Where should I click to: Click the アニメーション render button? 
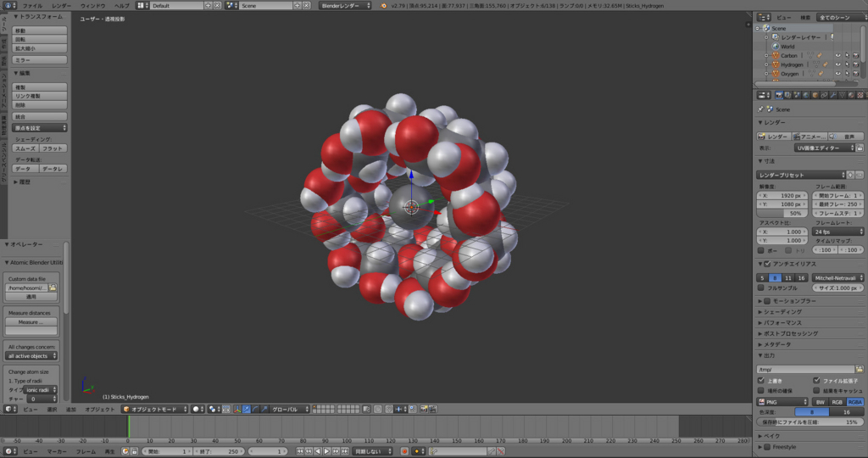(x=810, y=137)
